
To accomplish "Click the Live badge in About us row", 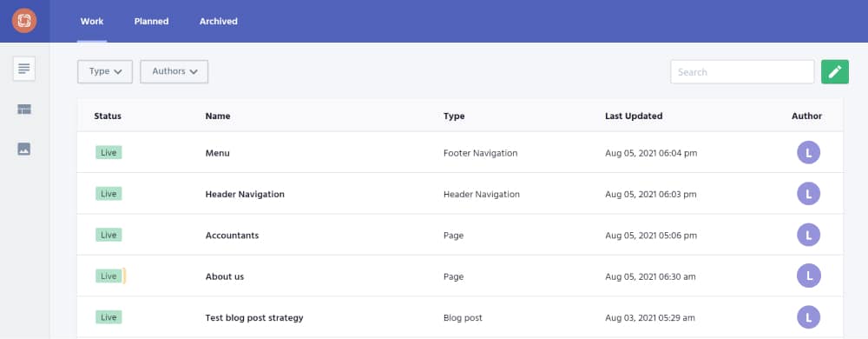I will 108,276.
